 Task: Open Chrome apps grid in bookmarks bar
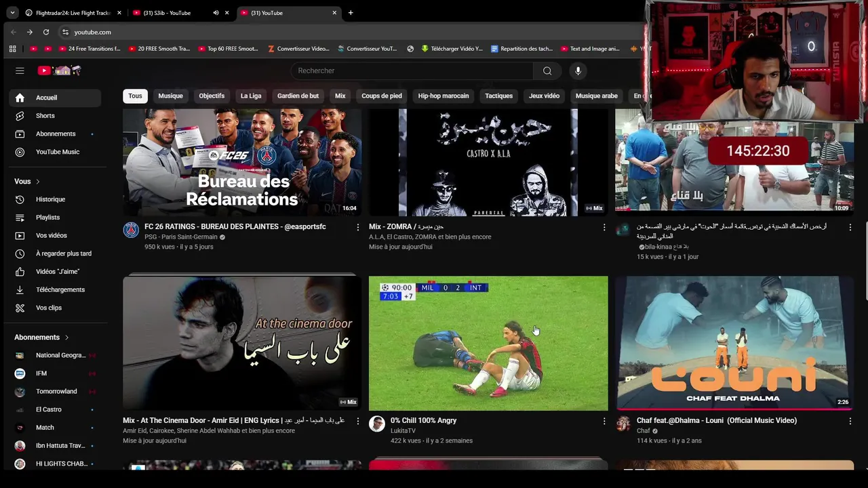(12, 49)
